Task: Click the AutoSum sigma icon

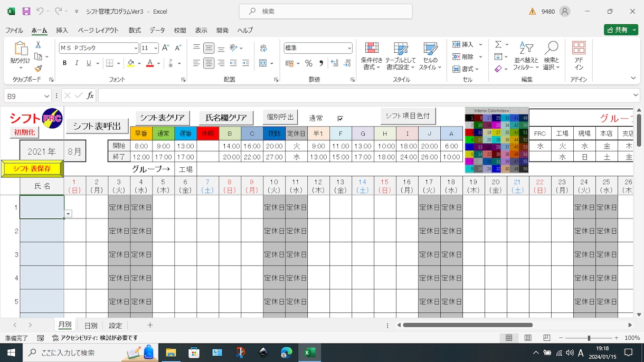Action: (x=498, y=44)
